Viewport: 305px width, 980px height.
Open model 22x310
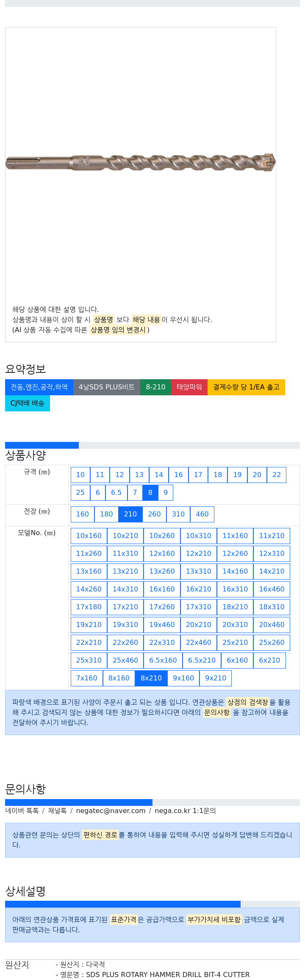click(162, 642)
